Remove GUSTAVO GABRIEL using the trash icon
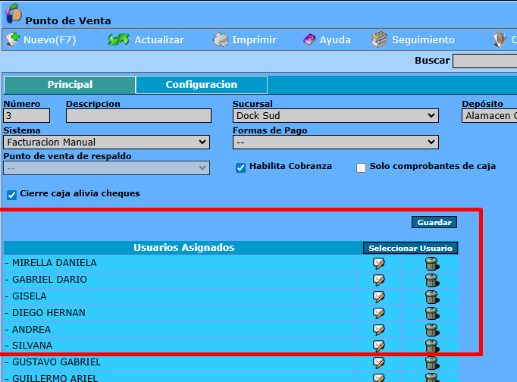Screen dimensions: 517x382 (x=432, y=363)
